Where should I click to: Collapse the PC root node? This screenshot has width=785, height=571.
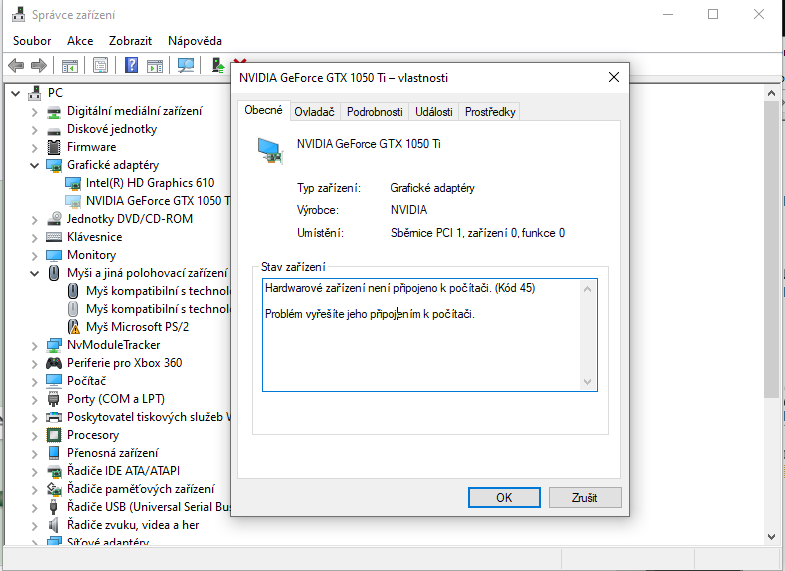(16, 94)
